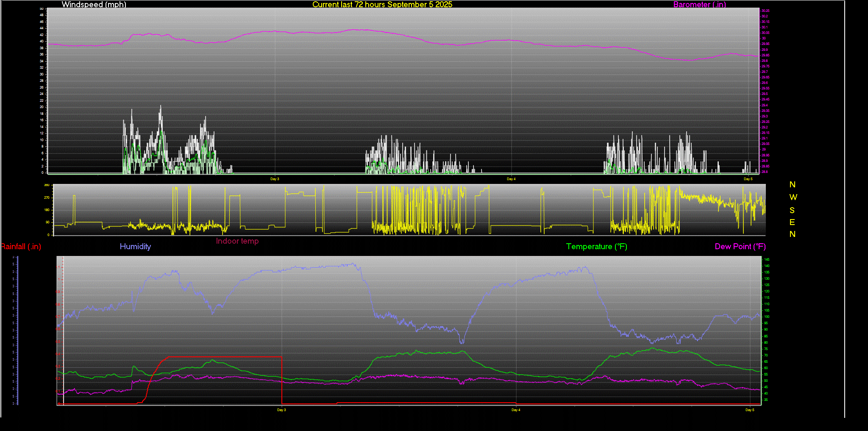The height and width of the screenshot is (431, 868).
Task: Click the title 'Current last 72 hours September 5 2025'
Action: point(382,4)
